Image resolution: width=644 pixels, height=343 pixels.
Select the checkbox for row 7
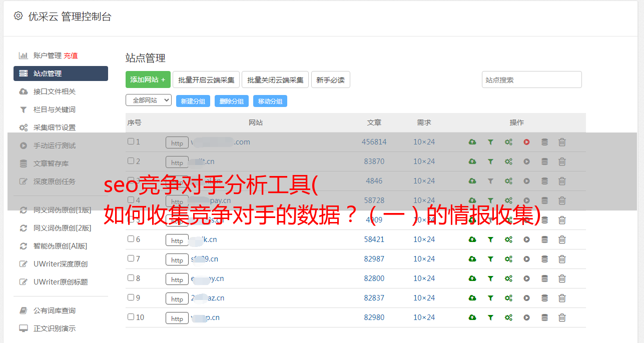tap(131, 258)
